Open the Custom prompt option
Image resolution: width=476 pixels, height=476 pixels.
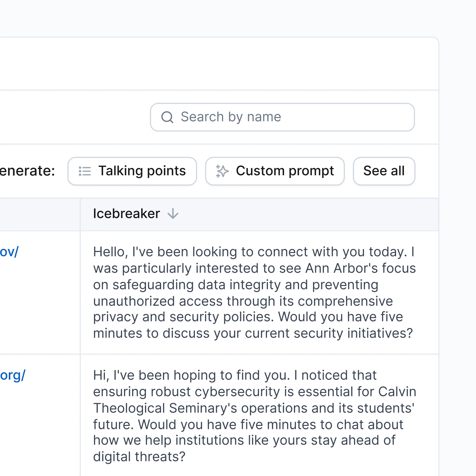275,171
